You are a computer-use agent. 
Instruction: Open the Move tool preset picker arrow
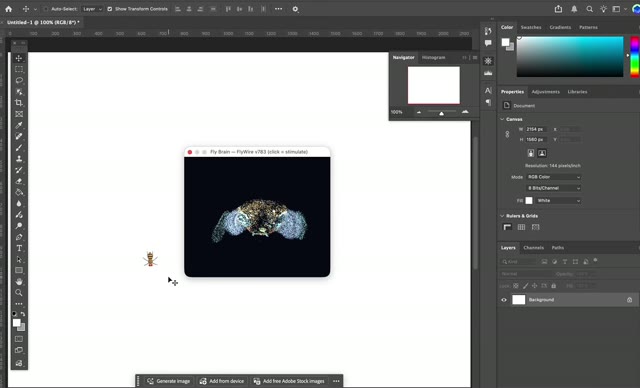point(35,9)
